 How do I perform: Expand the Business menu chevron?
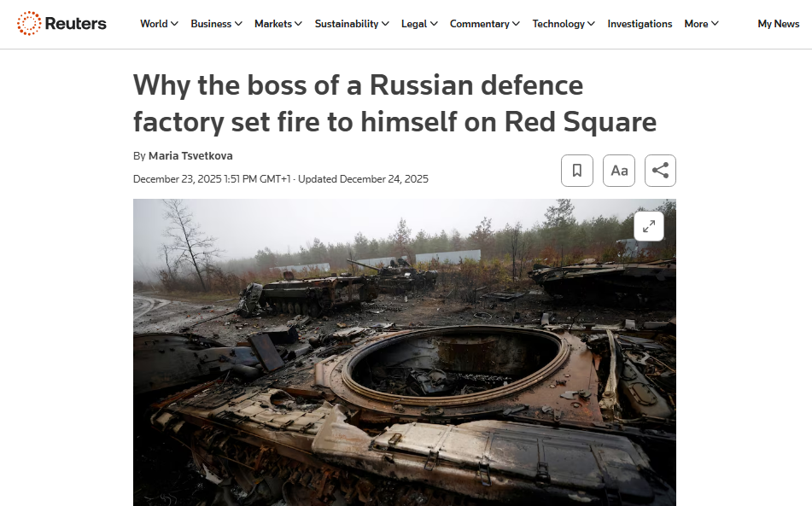[238, 24]
